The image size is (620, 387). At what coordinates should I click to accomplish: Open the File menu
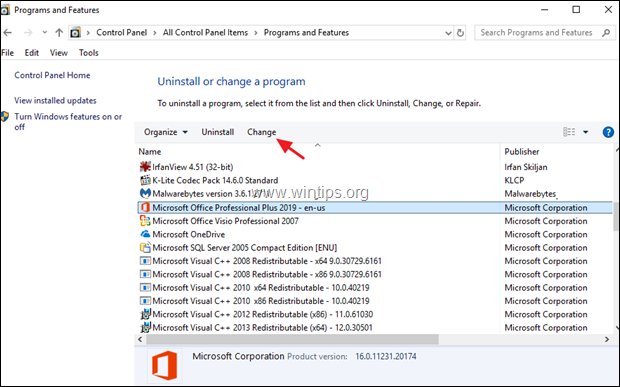pyautogui.click(x=8, y=53)
